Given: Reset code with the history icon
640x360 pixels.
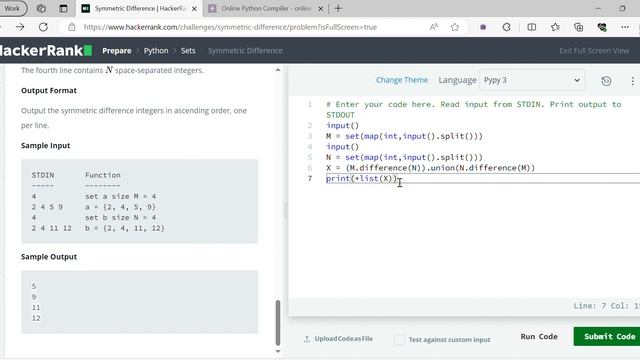Looking at the screenshot, I should click(x=606, y=81).
